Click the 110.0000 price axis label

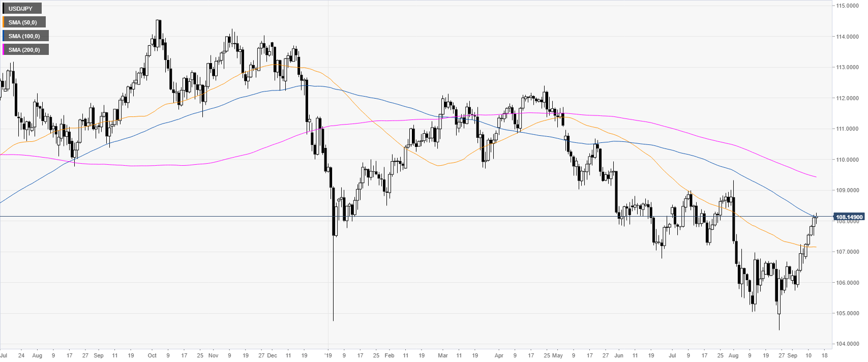click(x=848, y=160)
